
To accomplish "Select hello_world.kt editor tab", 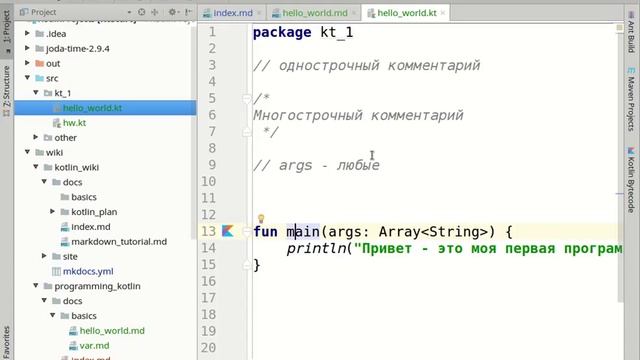I will point(407,13).
